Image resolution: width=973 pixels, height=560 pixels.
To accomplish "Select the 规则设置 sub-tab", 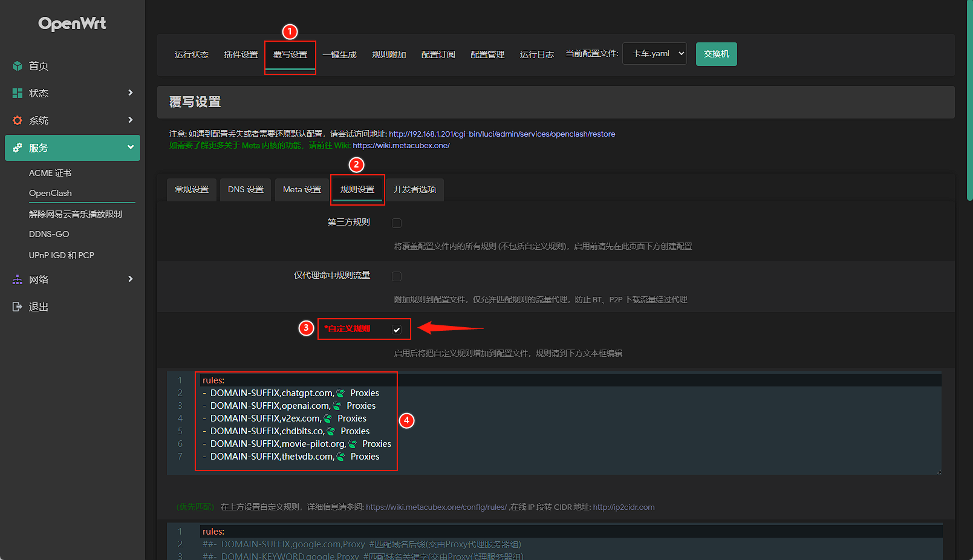I will point(357,189).
